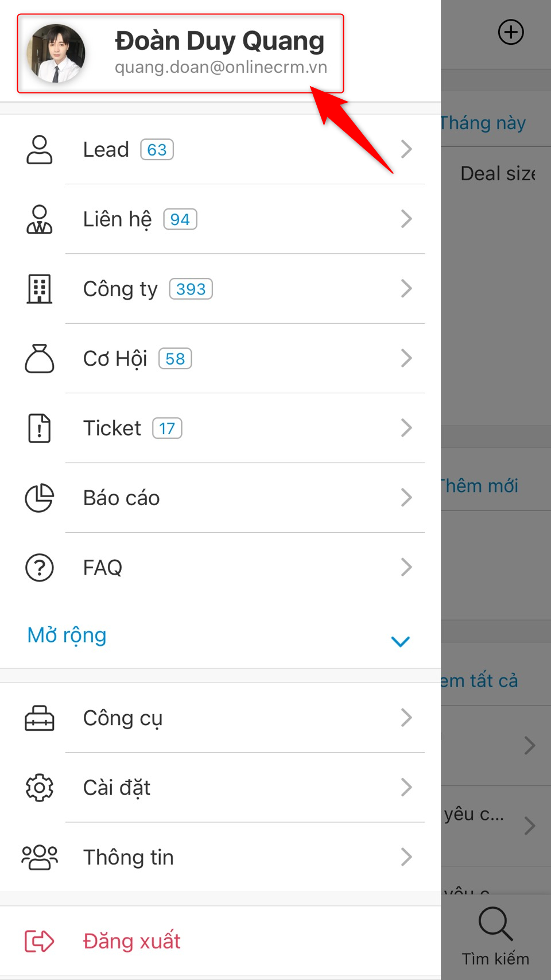
Task: Open the Công cụ toolbox icon
Action: click(x=39, y=718)
